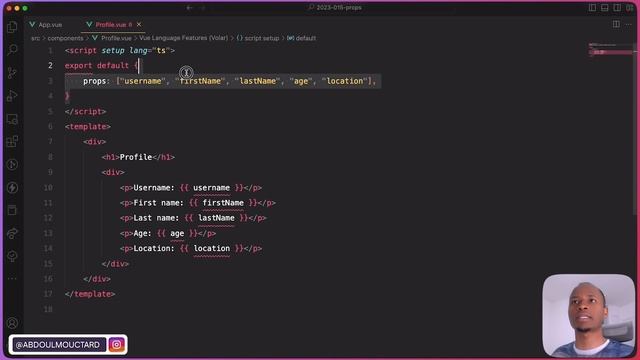Open the Explorer view in activity bar
Image resolution: width=640 pixels, height=360 pixels.
(12, 27)
